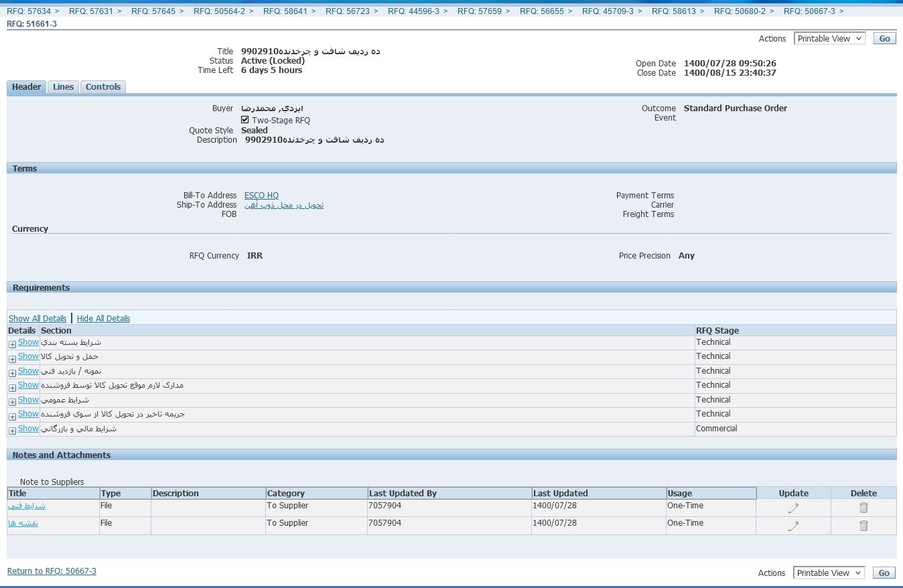Go to breadcrumb RFQ: 56723

[x=348, y=11]
